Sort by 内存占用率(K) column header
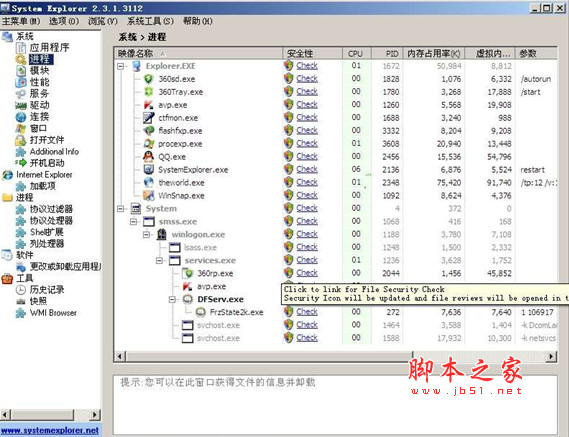 [x=434, y=54]
